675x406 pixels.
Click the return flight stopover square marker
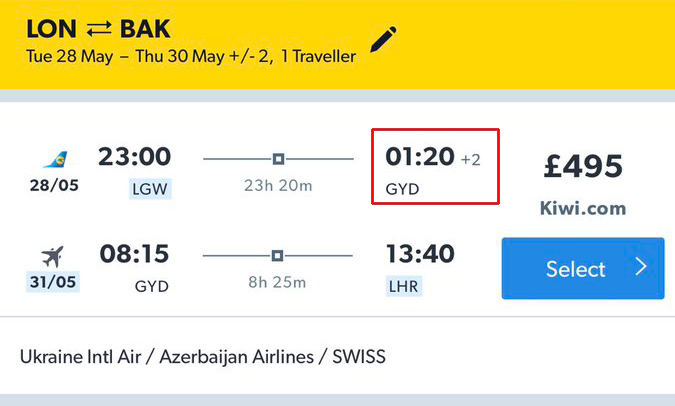tap(278, 256)
